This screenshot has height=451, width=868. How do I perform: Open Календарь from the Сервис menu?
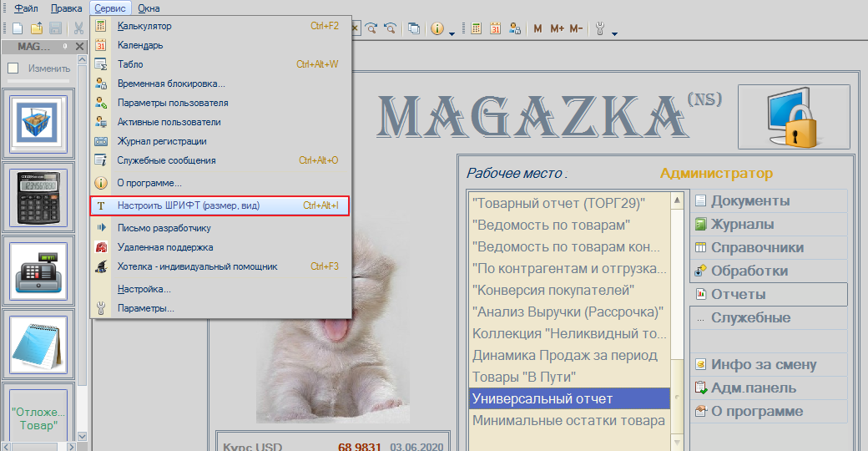pyautogui.click(x=220, y=45)
